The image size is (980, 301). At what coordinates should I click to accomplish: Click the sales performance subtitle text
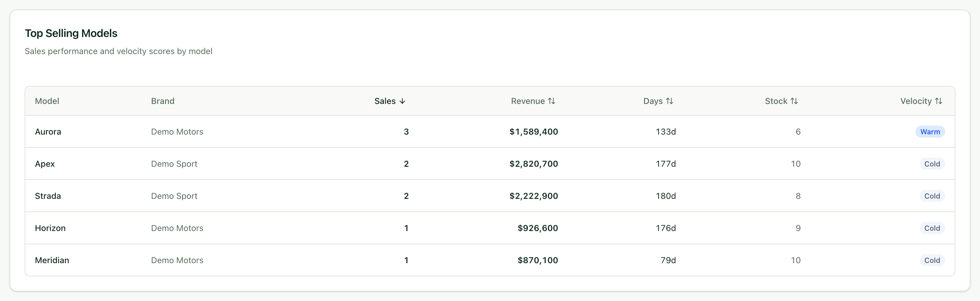pos(119,51)
